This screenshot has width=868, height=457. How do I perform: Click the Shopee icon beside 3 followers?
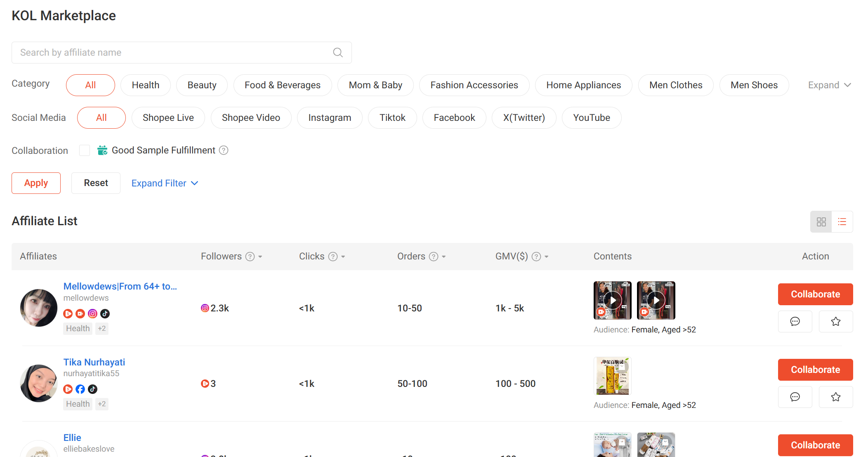pyautogui.click(x=205, y=384)
